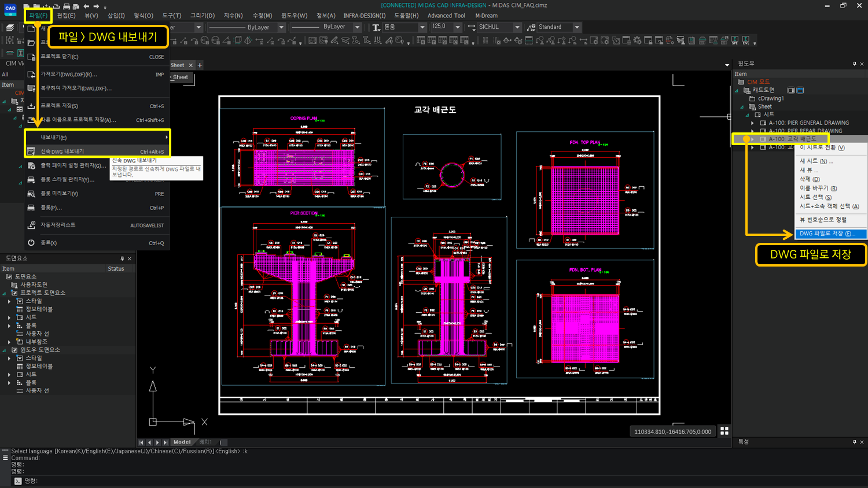Pin the 도면요소 panel using its pin icon
The image size is (868, 488).
(x=123, y=258)
